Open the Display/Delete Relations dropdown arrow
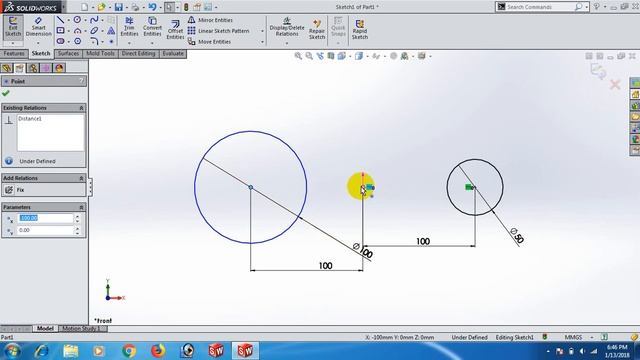 click(x=287, y=43)
